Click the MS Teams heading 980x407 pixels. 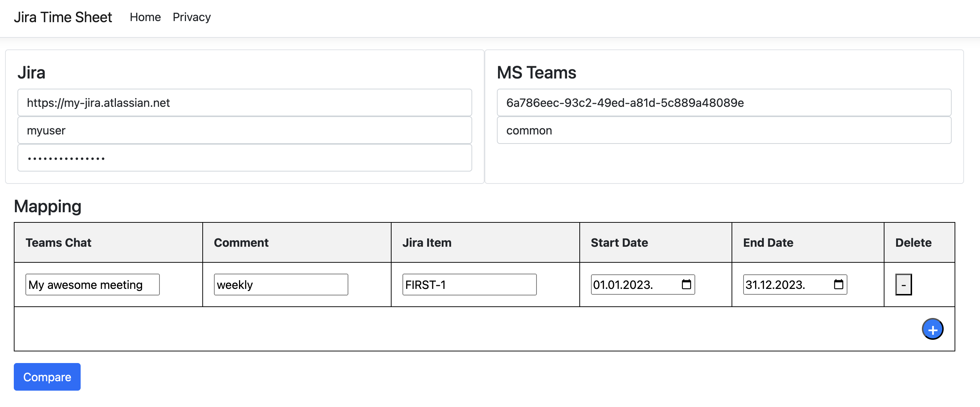pos(536,72)
